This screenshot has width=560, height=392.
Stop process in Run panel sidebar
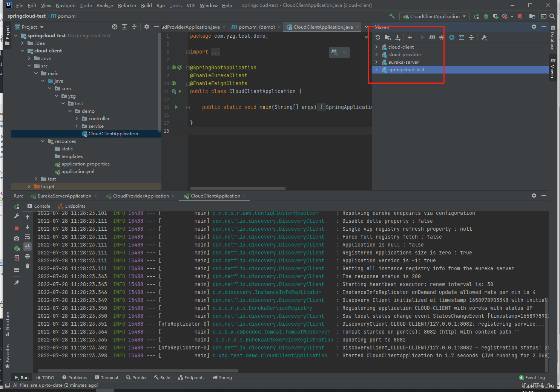click(x=17, y=228)
